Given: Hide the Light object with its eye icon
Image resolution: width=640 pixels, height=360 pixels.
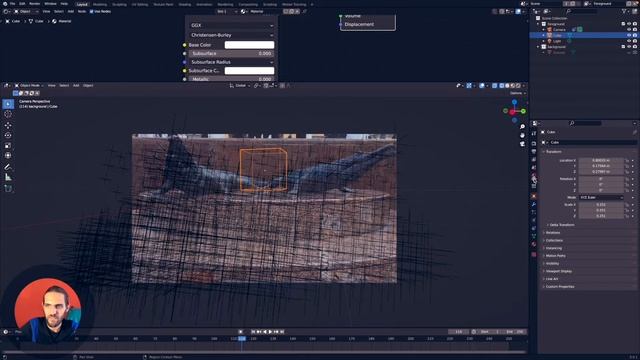Looking at the screenshot, I should 629,41.
